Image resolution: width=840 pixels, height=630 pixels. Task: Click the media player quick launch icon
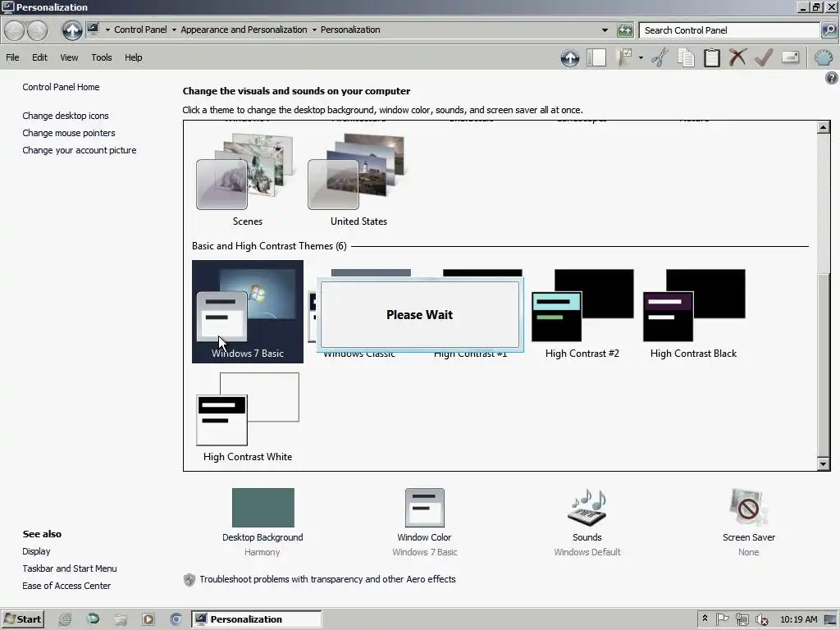point(148,619)
